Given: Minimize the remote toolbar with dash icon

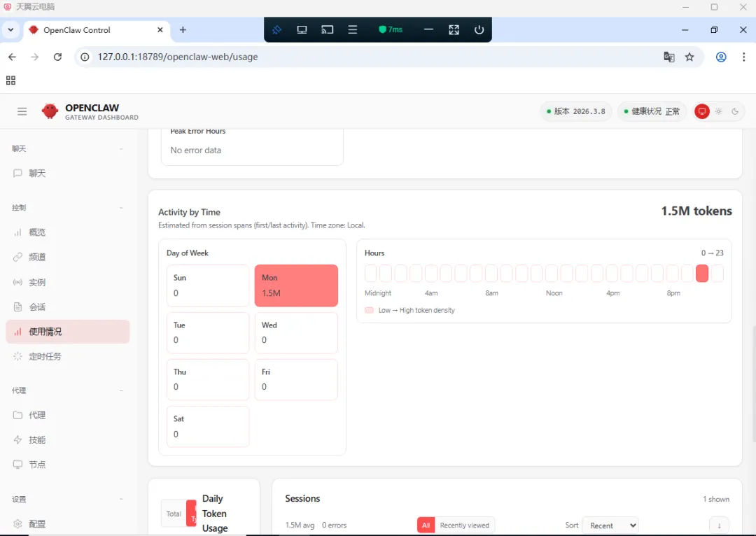Looking at the screenshot, I should pyautogui.click(x=428, y=30).
